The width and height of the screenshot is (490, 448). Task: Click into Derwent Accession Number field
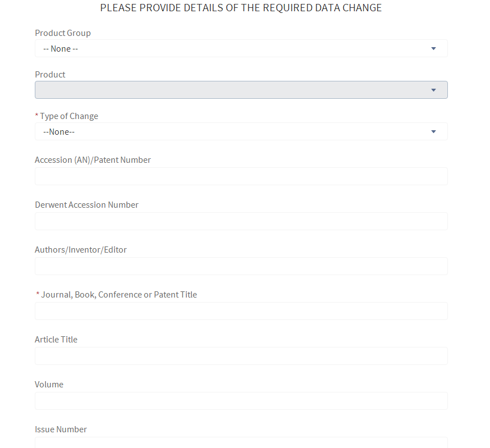point(241,221)
